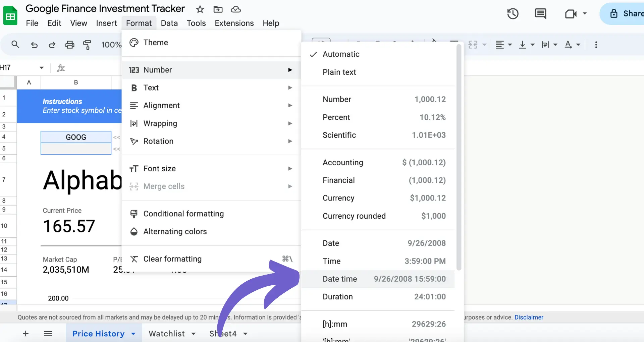Open the all sheets list icon
This screenshot has width=644, height=342.
(x=48, y=333)
